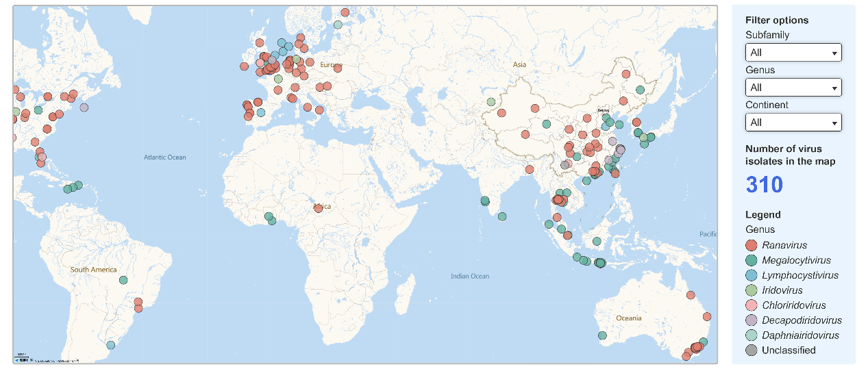Screen dimensions: 868x369
Task: Open the Subfamily filter dropdown
Action: pyautogui.click(x=793, y=53)
